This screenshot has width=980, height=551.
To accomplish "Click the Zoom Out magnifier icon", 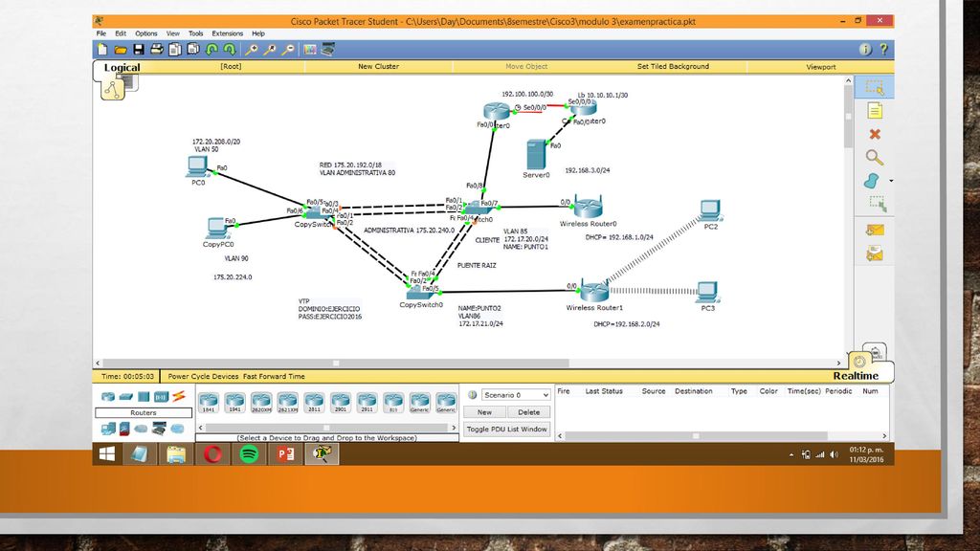I will [x=288, y=50].
